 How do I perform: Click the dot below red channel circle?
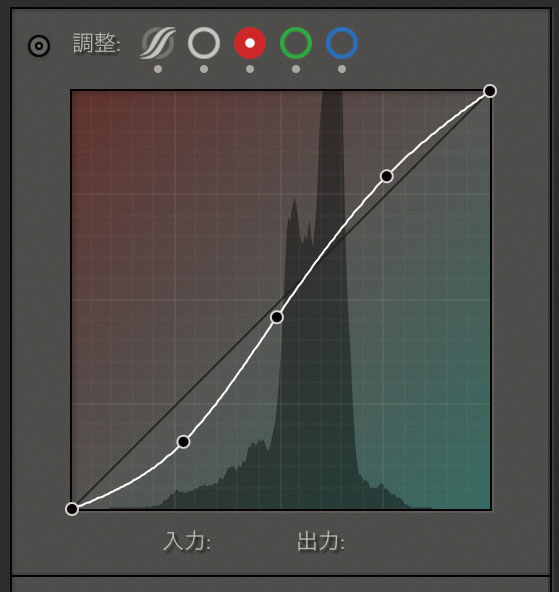point(250,69)
